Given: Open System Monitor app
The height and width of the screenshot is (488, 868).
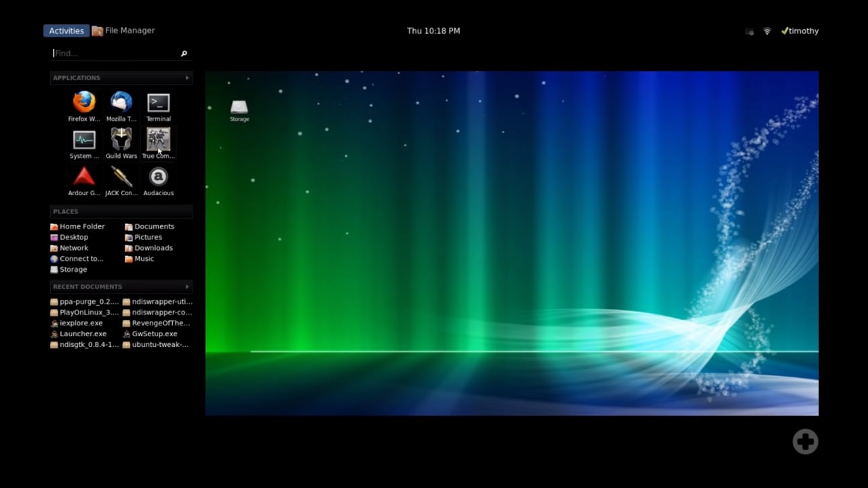Looking at the screenshot, I should point(84,144).
